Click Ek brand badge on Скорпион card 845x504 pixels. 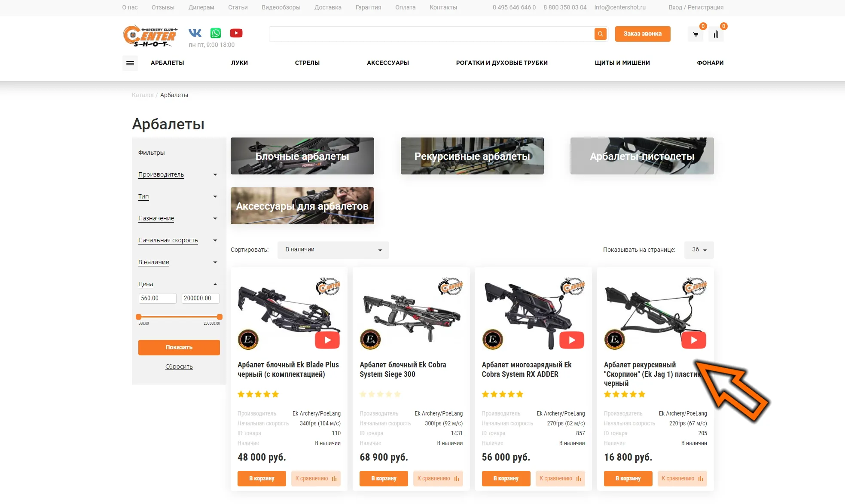(x=615, y=339)
